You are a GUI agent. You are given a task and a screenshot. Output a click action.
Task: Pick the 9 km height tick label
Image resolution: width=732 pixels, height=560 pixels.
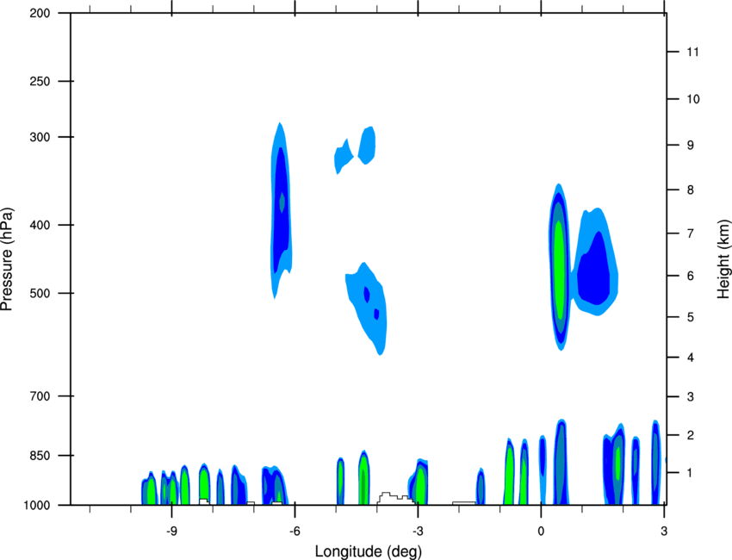pyautogui.click(x=691, y=146)
